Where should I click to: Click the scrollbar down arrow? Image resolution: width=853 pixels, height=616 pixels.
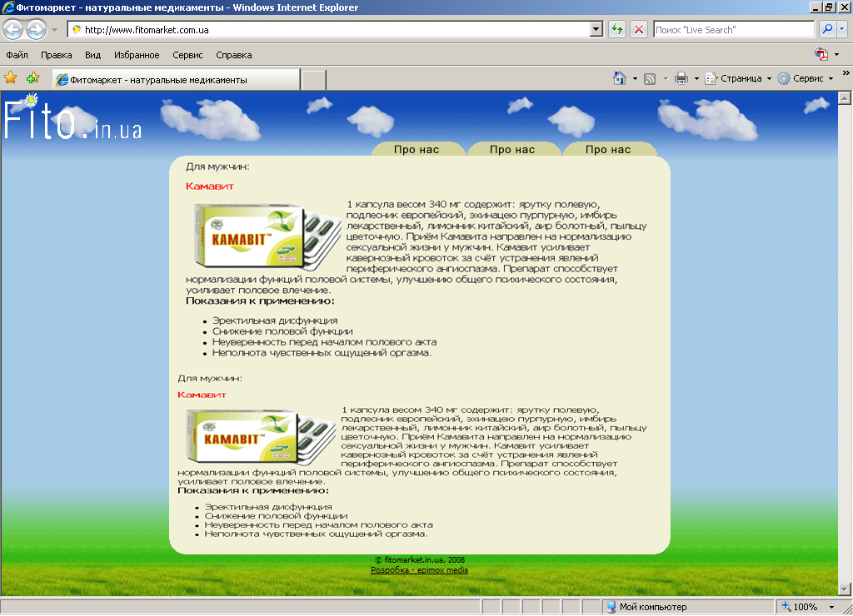845,589
